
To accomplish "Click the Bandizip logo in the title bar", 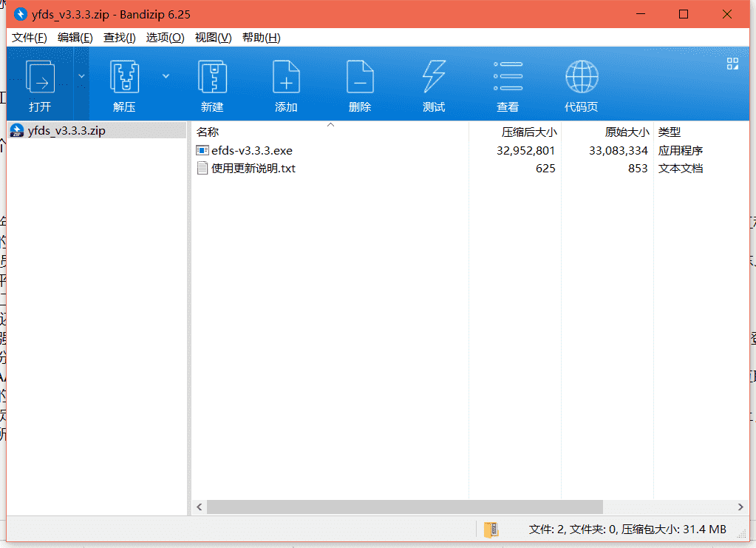I will 21,14.
